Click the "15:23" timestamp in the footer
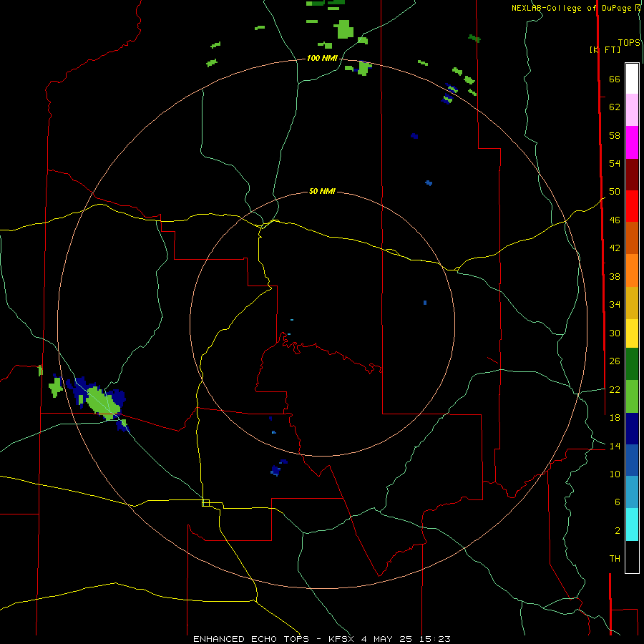 tap(435, 639)
